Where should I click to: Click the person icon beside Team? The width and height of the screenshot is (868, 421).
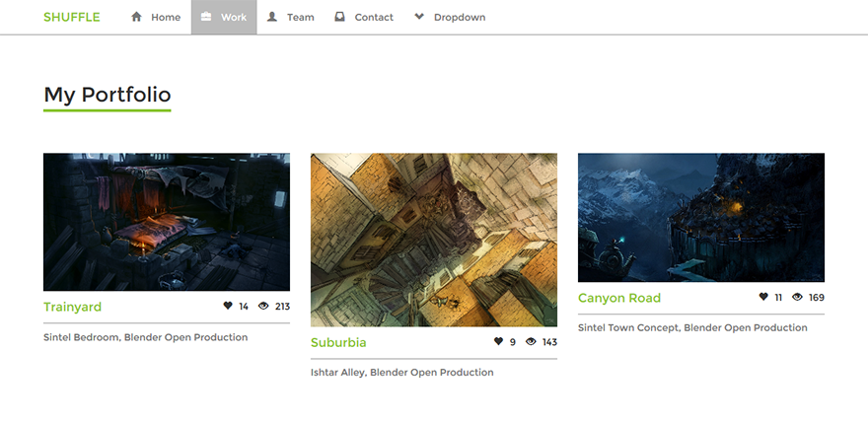click(272, 17)
